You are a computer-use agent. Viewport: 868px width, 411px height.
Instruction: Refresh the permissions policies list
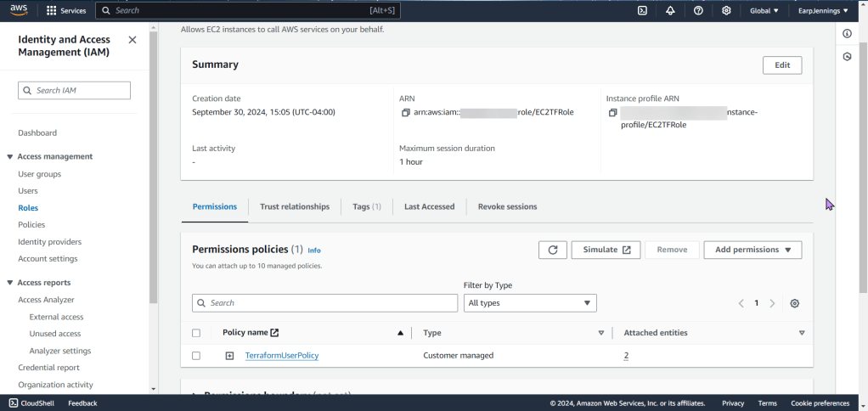pos(552,250)
